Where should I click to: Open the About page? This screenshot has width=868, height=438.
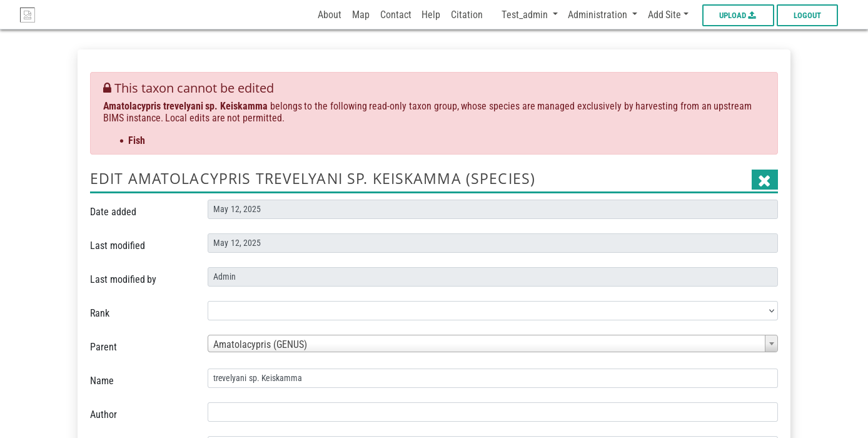coord(330,14)
